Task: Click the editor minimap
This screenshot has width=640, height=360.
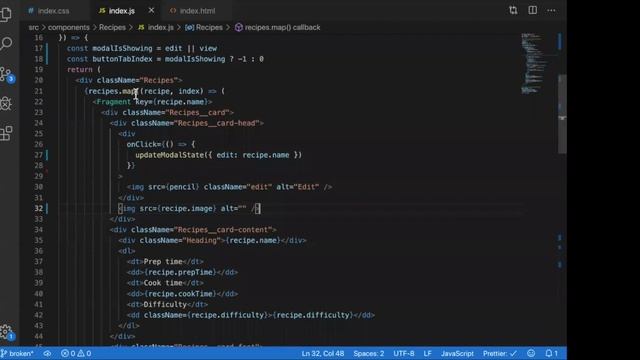Action: pyautogui.click(x=535, y=63)
